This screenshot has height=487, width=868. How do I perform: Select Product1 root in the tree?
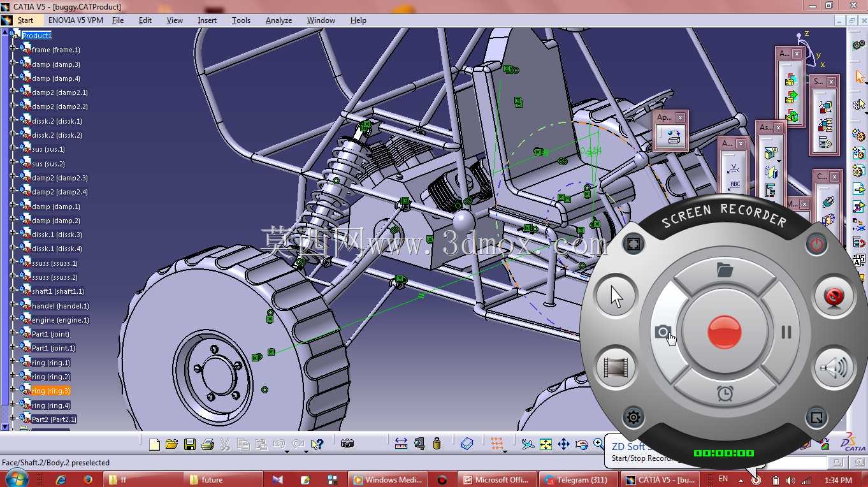[37, 36]
